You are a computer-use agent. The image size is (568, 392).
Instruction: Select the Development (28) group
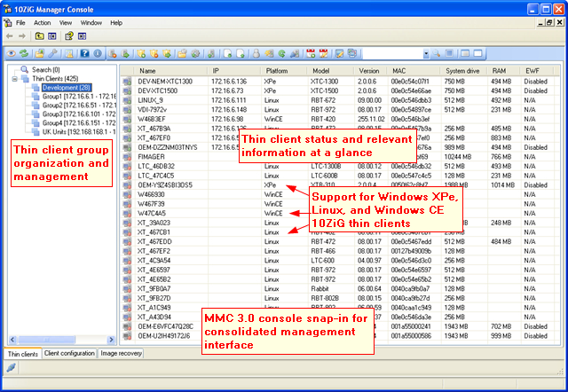(67, 88)
